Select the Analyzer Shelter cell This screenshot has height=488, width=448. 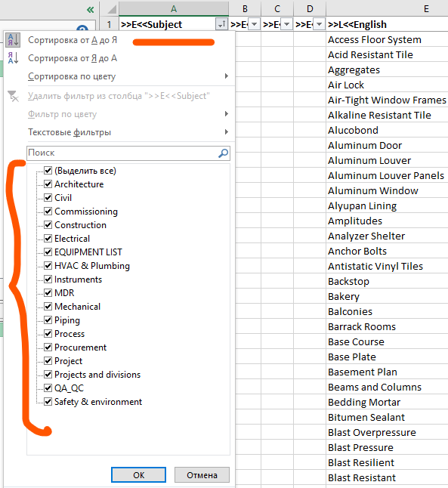click(x=388, y=236)
